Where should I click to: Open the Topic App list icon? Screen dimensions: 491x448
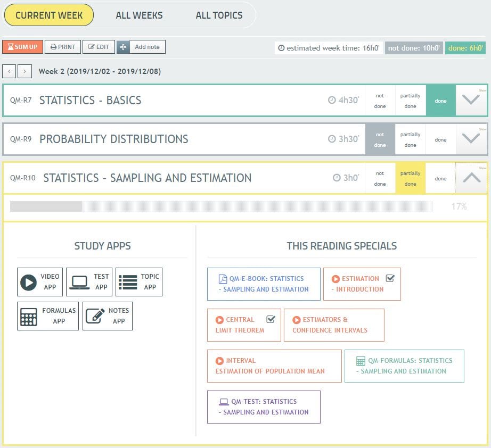pyautogui.click(x=128, y=282)
